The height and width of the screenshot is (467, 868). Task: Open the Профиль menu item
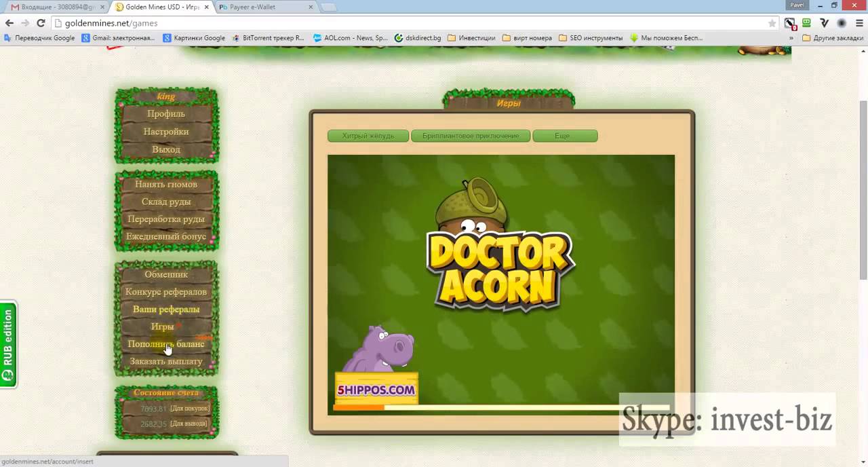pyautogui.click(x=166, y=114)
